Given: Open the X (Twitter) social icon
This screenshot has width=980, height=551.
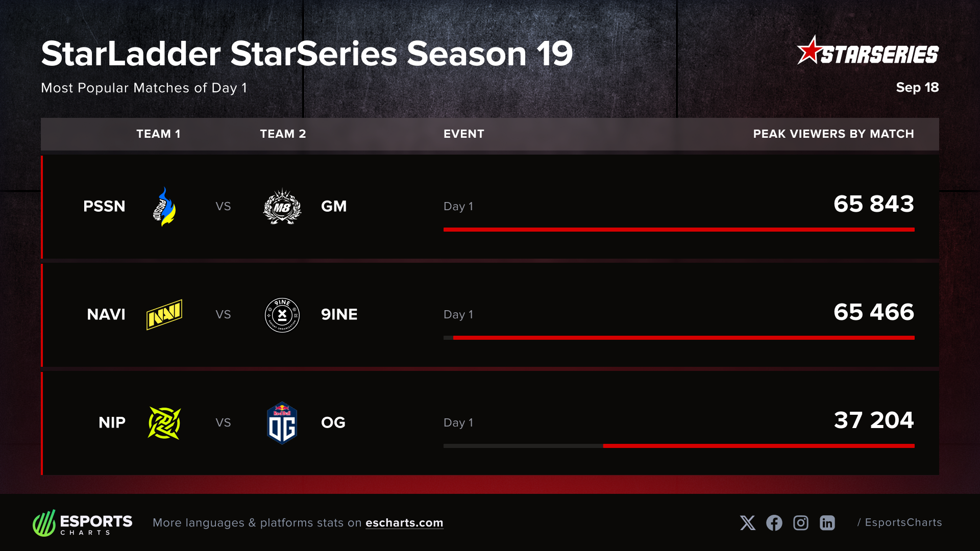Looking at the screenshot, I should 748,523.
